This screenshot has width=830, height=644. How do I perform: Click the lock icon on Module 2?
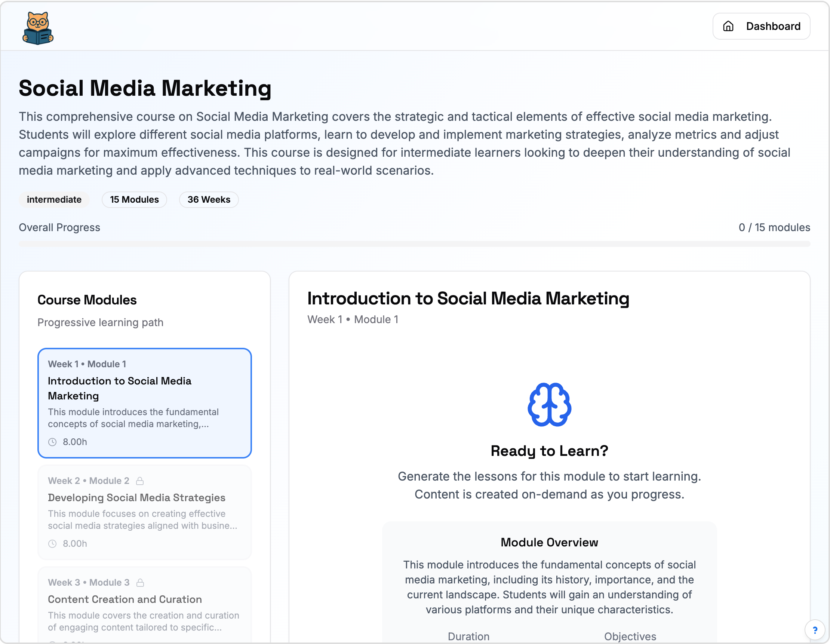(x=140, y=481)
